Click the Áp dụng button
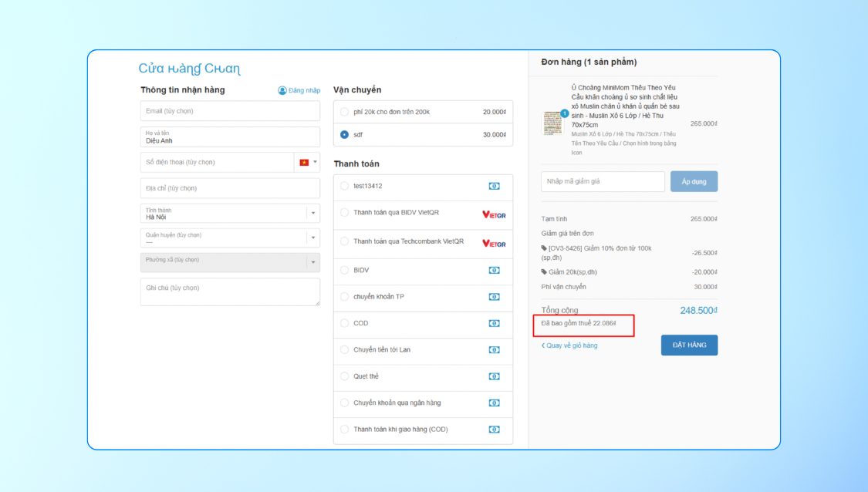The height and width of the screenshot is (492, 868). [x=694, y=181]
